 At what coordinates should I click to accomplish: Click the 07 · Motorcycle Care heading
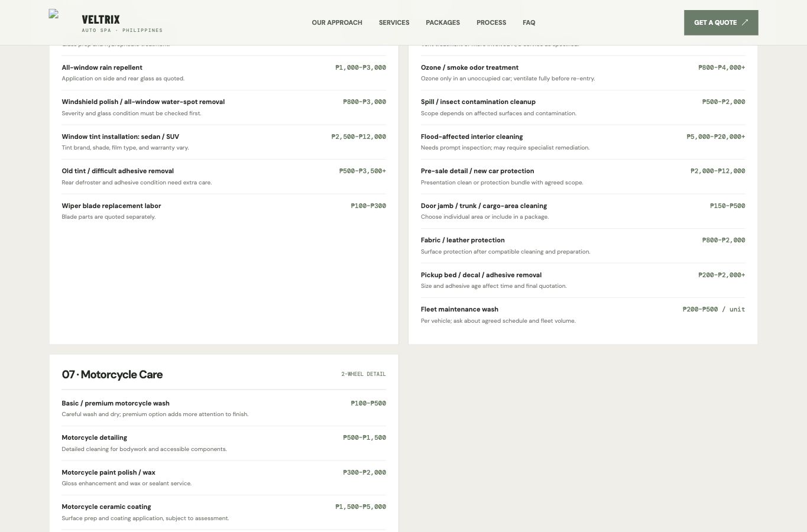[x=112, y=374]
